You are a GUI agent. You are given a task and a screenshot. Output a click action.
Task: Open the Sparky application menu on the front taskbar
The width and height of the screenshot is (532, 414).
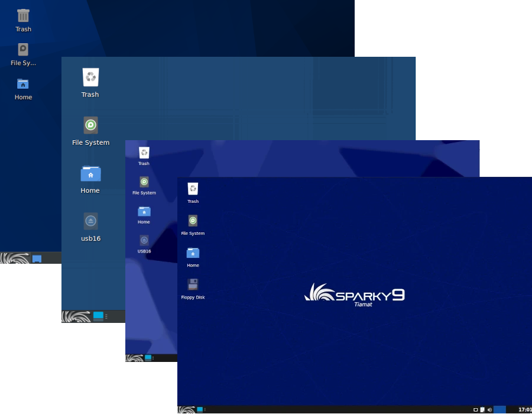click(185, 409)
